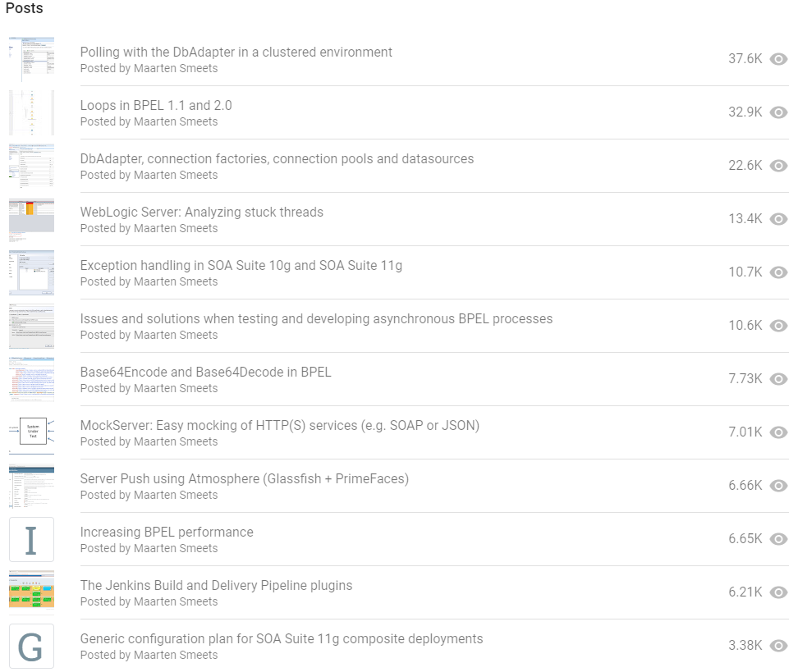Screen dimensions: 798x672
Task: Click the letter G thumbnail for Generic configuration
Action: [x=31, y=646]
